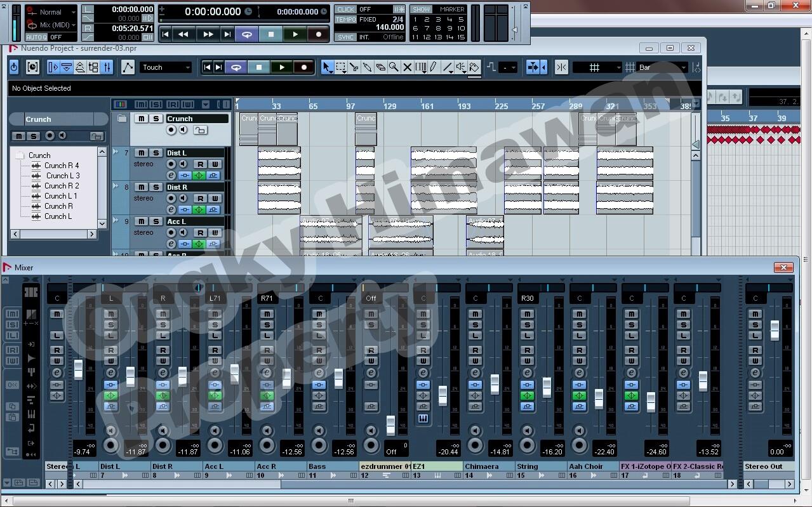Open channel settings with the e icon on Dist L
Image resolution: width=812 pixels, height=507 pixels.
171,176
